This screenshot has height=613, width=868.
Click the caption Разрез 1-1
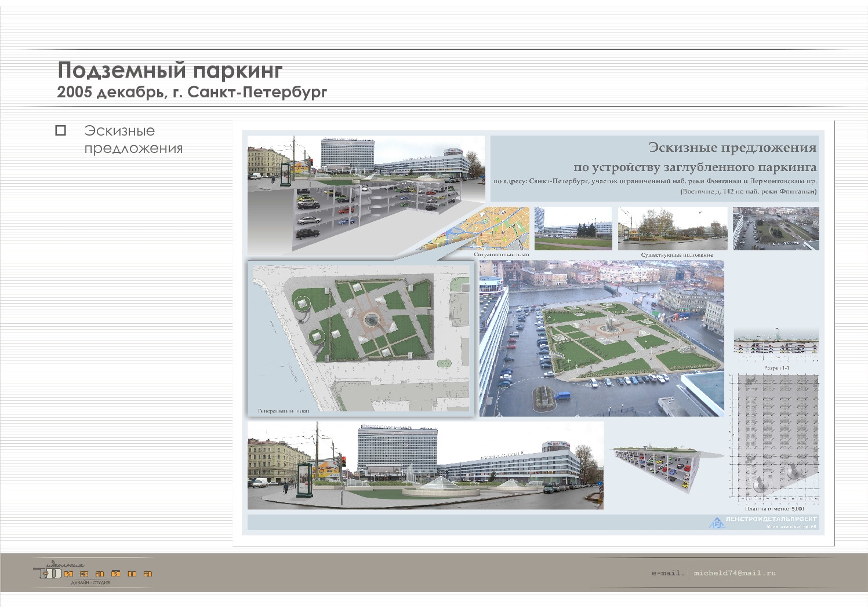(x=776, y=368)
